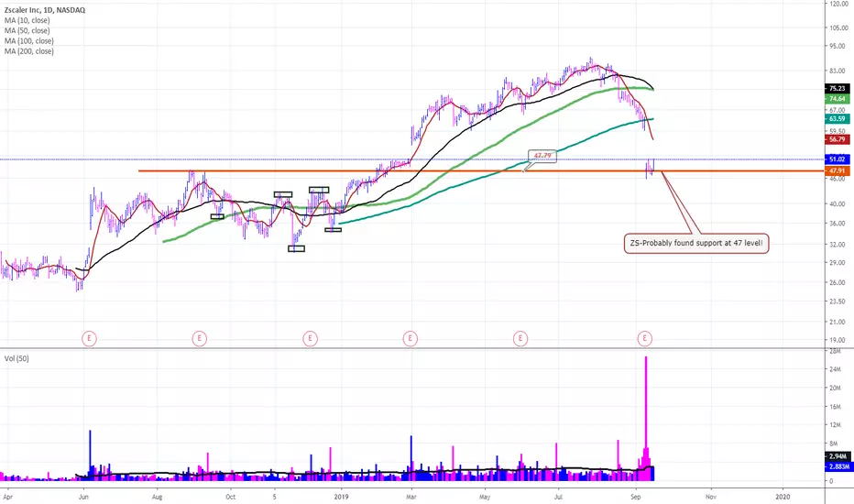Click the 40.00 price scale value
Viewport: 854px width, 504px height.
(838, 204)
